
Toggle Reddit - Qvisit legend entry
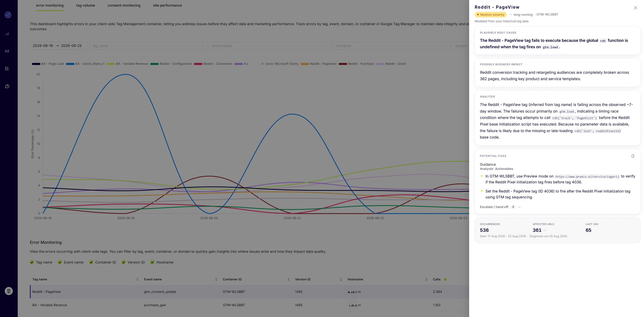pos(391,64)
